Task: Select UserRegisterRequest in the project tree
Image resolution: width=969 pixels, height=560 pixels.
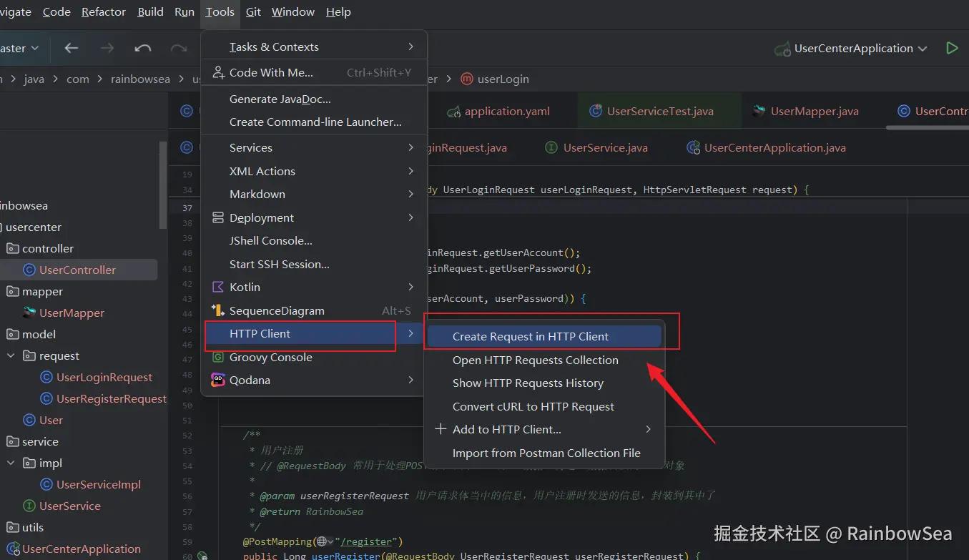Action: click(112, 398)
